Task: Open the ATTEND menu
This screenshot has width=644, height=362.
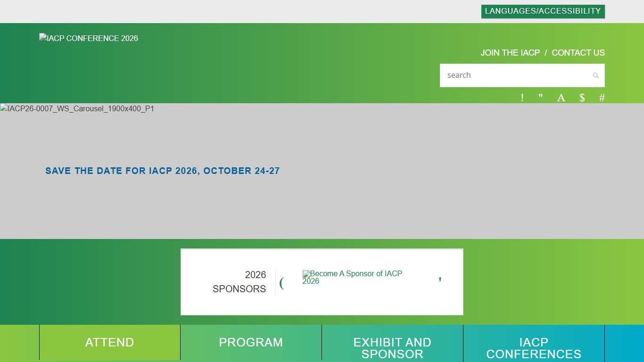Action: pos(109,343)
